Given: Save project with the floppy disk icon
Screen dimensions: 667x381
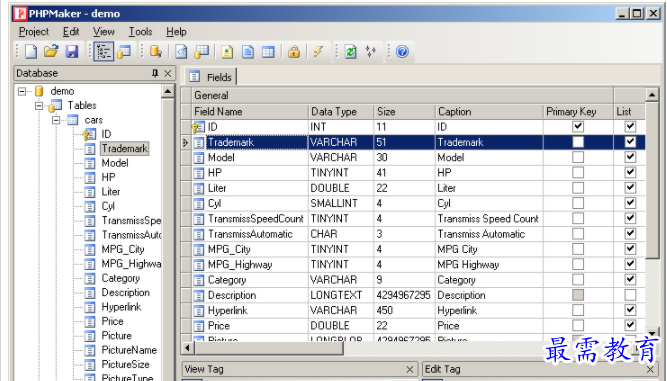Looking at the screenshot, I should pos(71,51).
